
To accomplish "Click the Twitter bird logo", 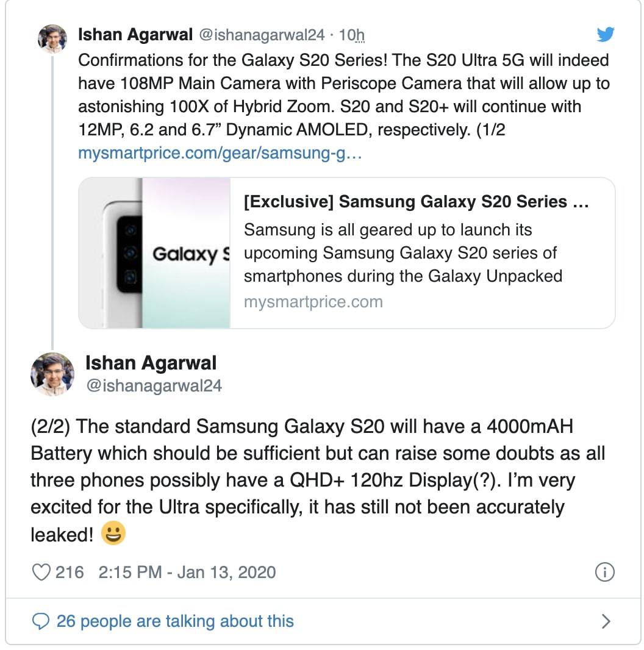I will click(606, 34).
